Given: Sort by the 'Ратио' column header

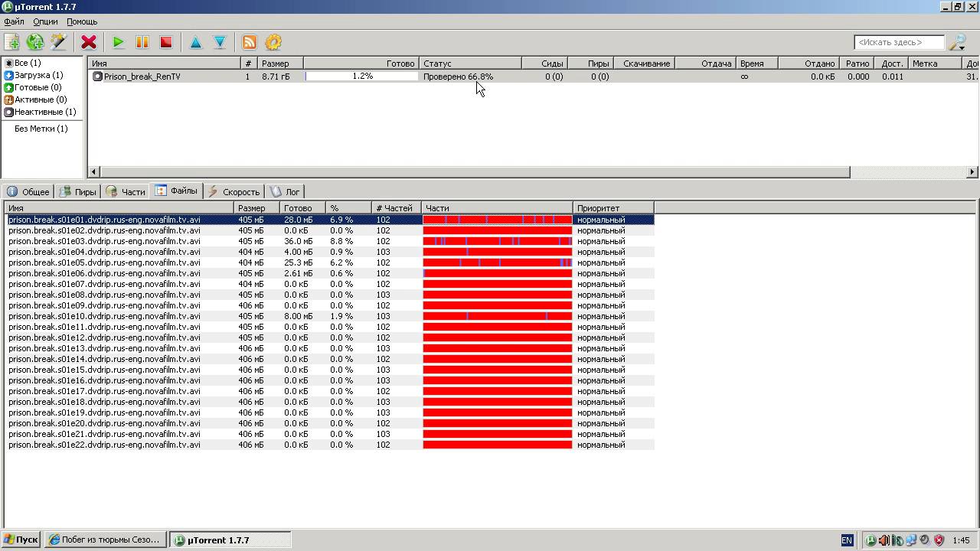Looking at the screenshot, I should tap(857, 64).
